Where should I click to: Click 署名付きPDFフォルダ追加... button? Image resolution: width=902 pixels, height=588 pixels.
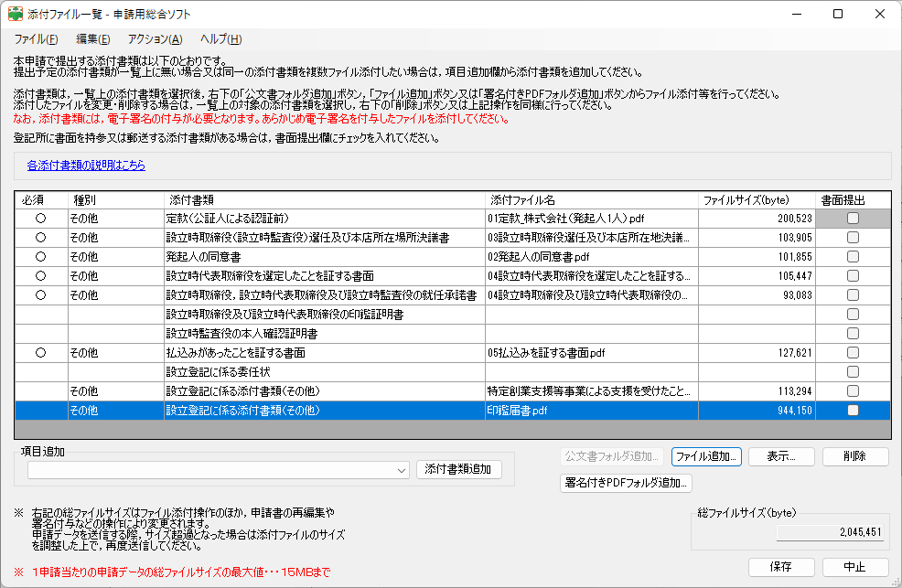pos(626,484)
